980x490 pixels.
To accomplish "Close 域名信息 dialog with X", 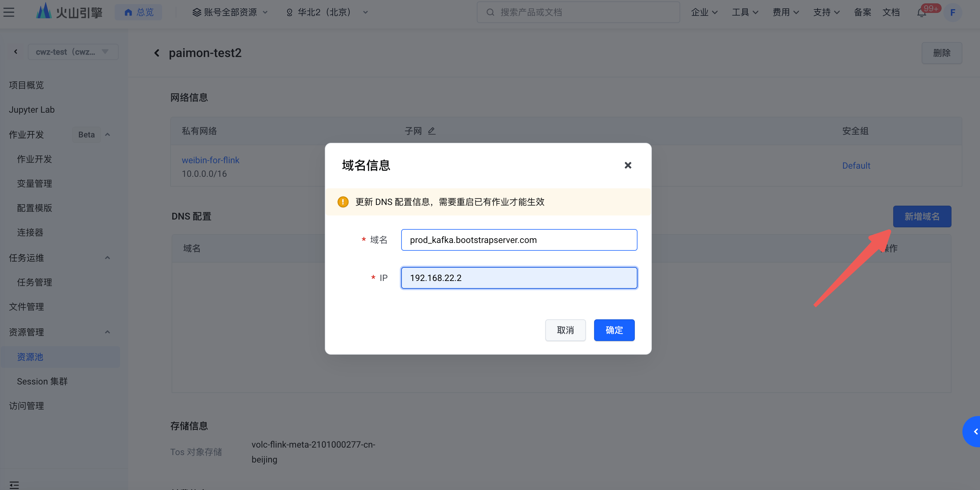I will (x=628, y=165).
